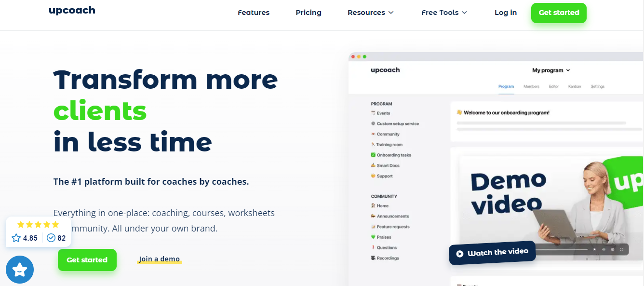This screenshot has height=286, width=644.
Task: Mute the video with the volume icon
Action: (603, 249)
